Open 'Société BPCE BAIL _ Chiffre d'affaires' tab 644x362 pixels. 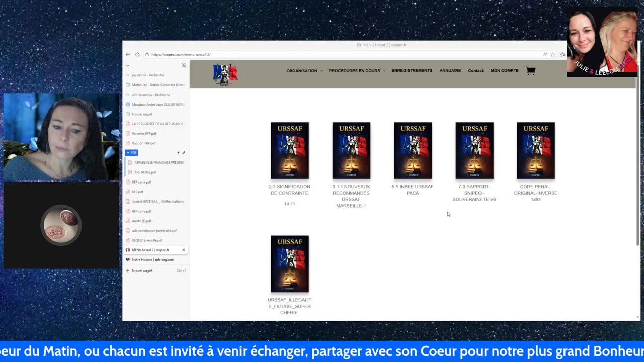tap(156, 202)
